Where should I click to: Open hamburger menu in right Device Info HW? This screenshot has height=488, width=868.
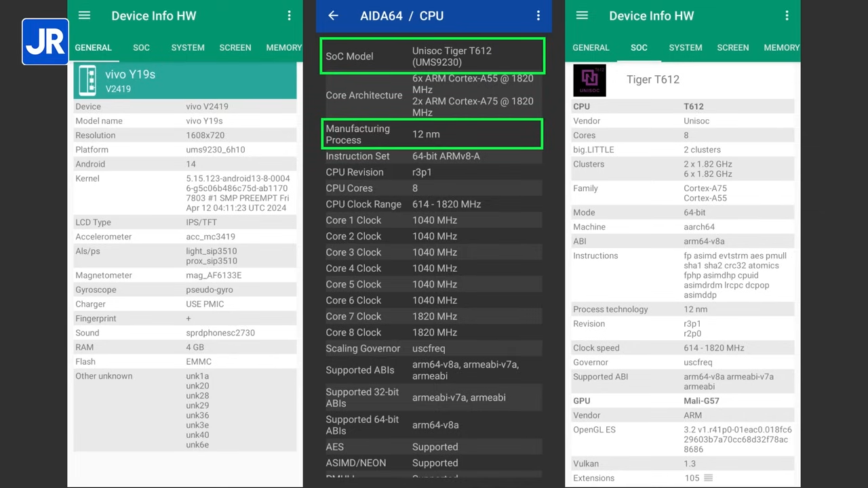click(x=582, y=16)
